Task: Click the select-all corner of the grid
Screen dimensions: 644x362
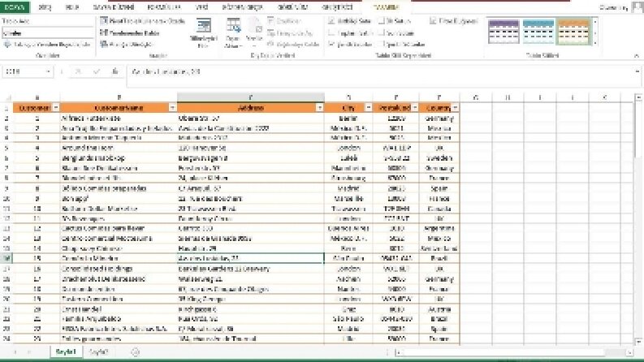Action: (x=6, y=97)
